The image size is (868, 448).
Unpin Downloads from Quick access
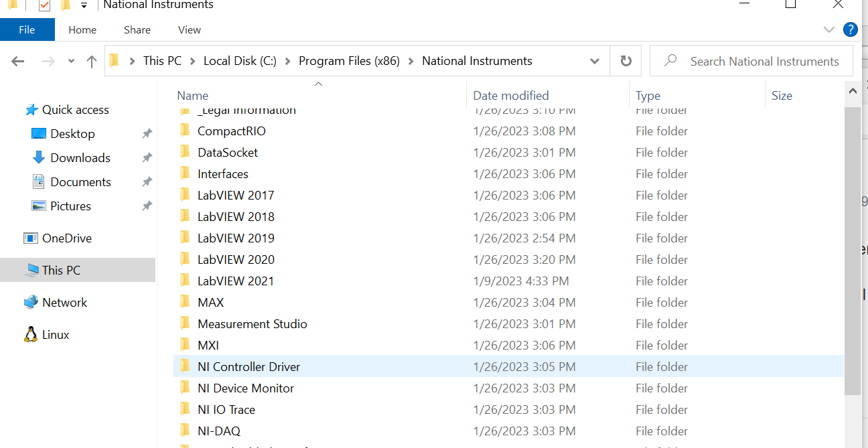tap(147, 157)
